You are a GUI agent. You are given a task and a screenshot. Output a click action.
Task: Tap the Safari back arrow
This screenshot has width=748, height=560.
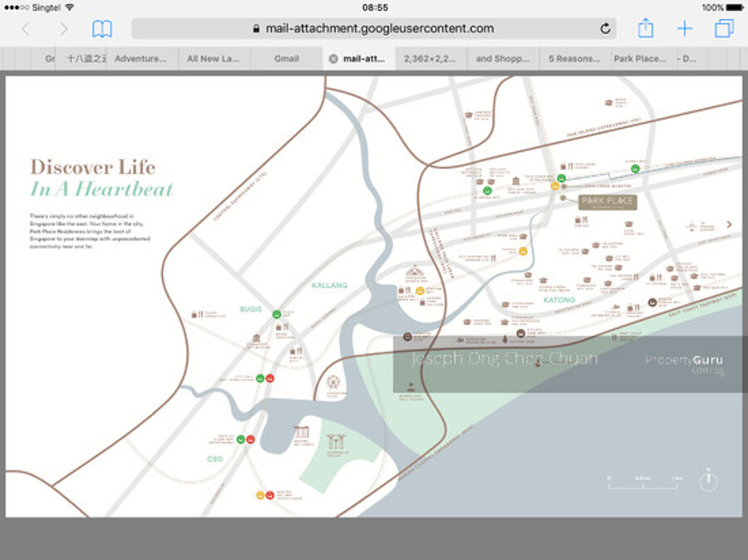click(x=25, y=29)
